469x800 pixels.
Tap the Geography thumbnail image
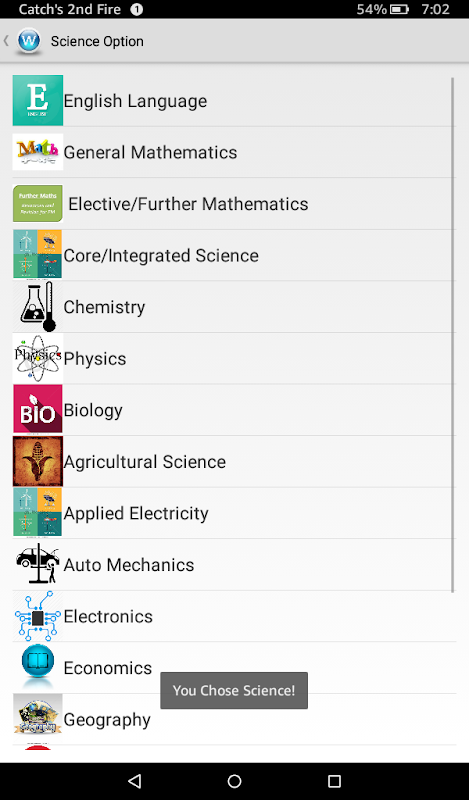point(38,718)
